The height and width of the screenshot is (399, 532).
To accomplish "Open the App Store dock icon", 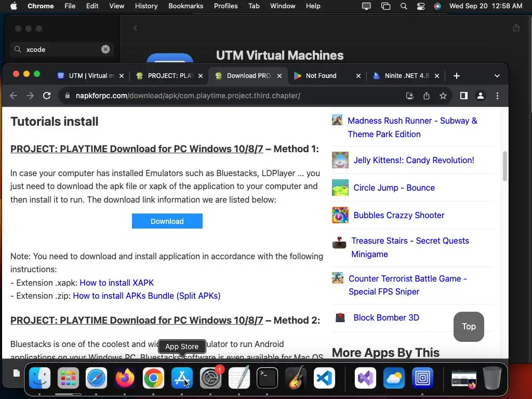I will (182, 378).
